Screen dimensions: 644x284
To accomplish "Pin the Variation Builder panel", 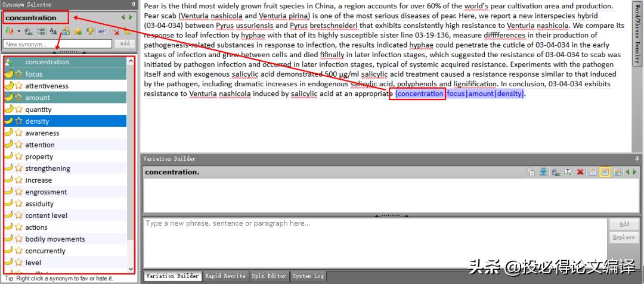I will (637, 158).
